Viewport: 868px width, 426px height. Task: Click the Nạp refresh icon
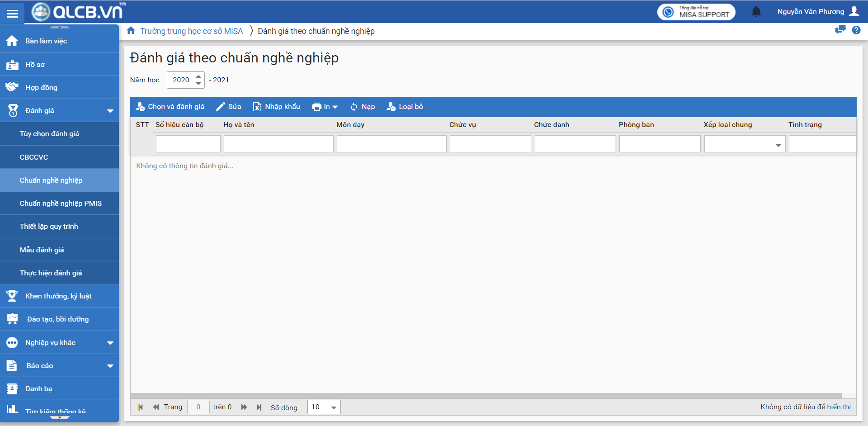tap(354, 107)
